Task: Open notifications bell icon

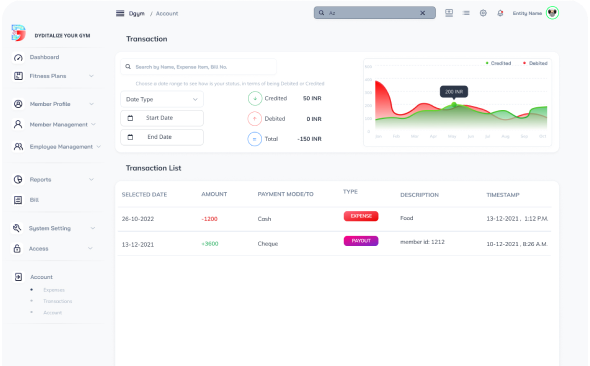Action: click(x=500, y=13)
